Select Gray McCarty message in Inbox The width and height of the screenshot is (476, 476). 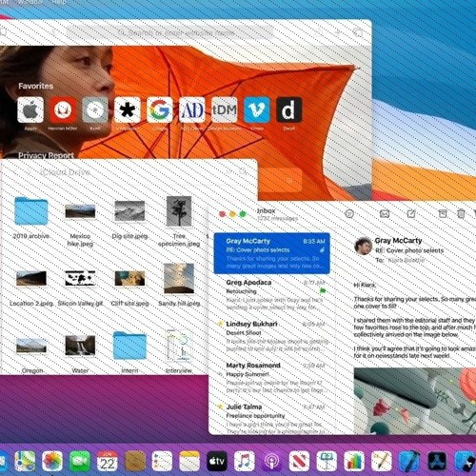tap(272, 253)
